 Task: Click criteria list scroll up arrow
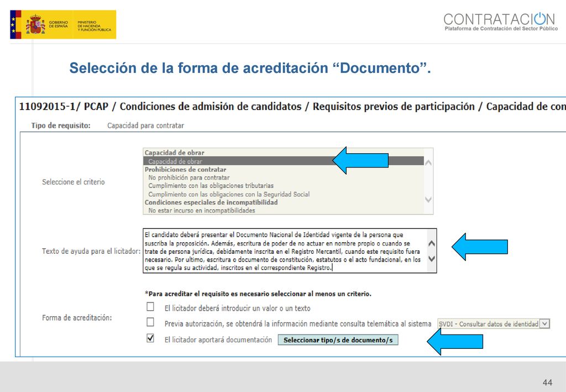pos(428,163)
